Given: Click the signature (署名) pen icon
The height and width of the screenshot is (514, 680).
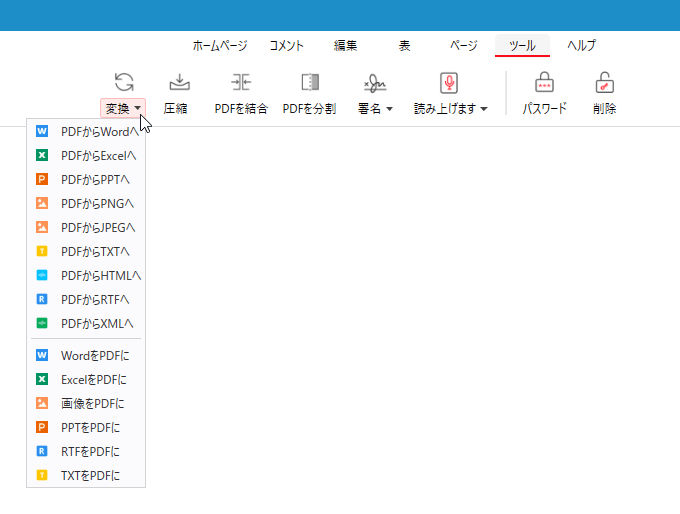Looking at the screenshot, I should tap(375, 83).
